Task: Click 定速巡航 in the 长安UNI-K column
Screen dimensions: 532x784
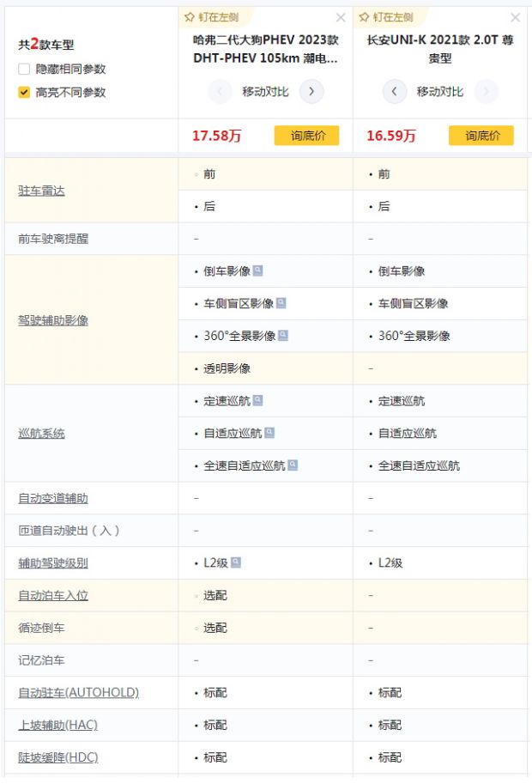Action: [x=402, y=401]
